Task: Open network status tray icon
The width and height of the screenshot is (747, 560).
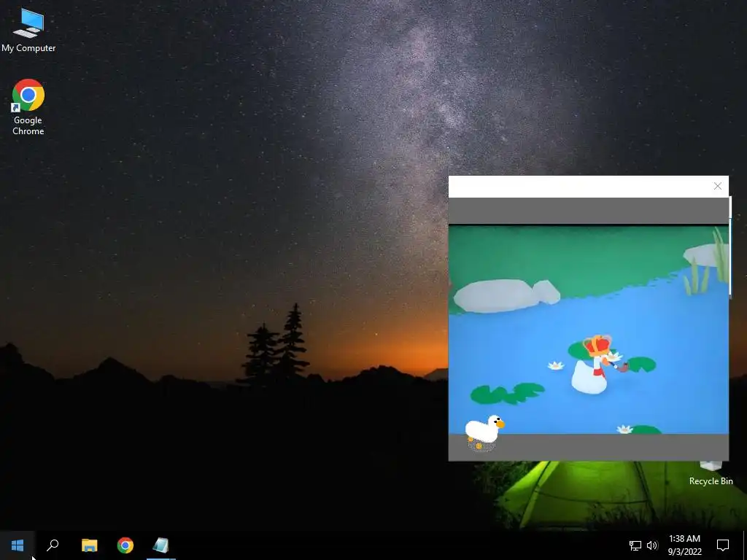Action: click(x=635, y=545)
